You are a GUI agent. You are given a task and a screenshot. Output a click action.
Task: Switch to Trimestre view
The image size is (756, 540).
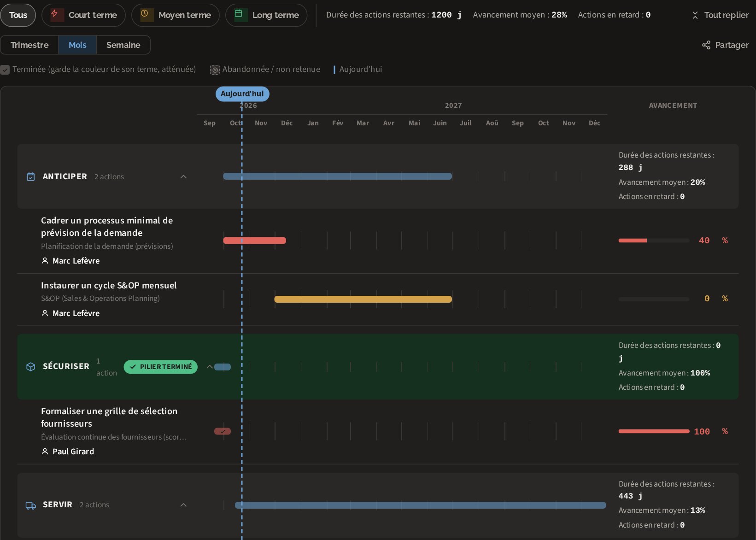(x=29, y=45)
